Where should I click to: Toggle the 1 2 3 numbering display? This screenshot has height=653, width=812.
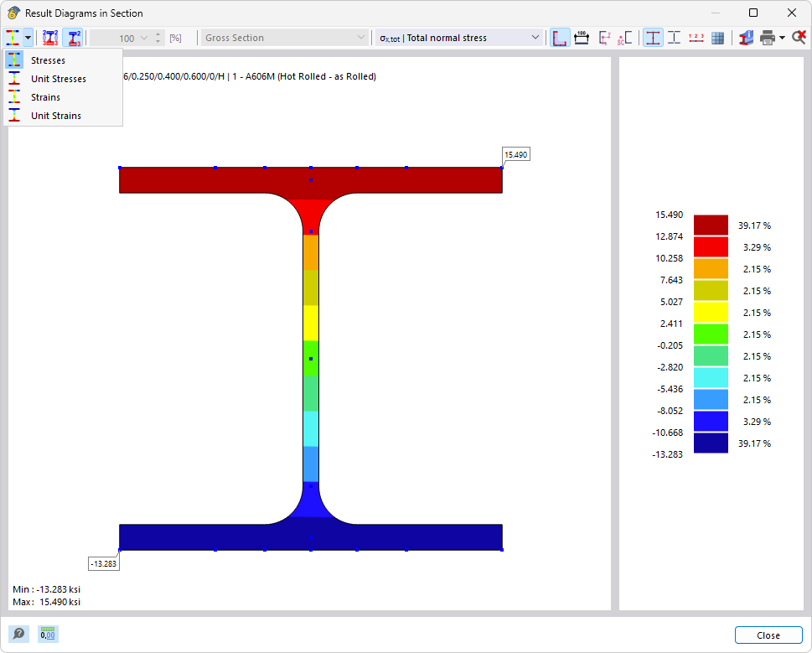(696, 38)
